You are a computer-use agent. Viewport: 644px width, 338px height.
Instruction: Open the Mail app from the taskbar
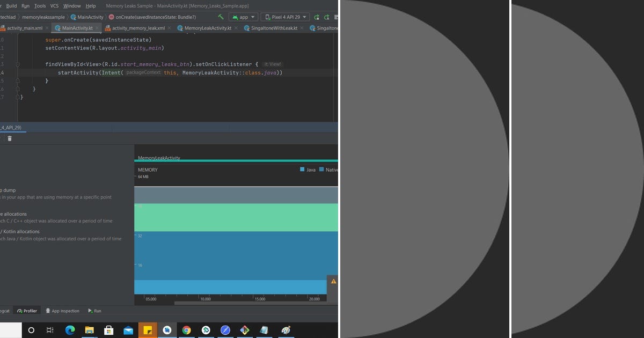128,330
